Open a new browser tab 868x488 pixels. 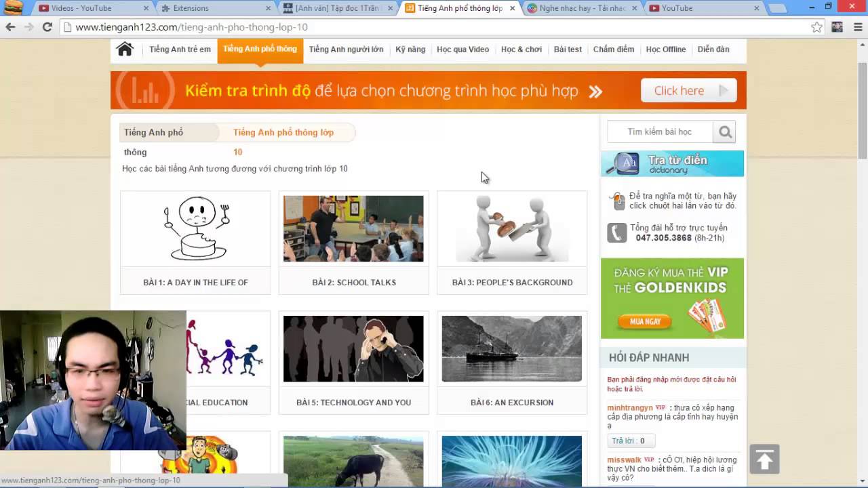[x=778, y=8]
